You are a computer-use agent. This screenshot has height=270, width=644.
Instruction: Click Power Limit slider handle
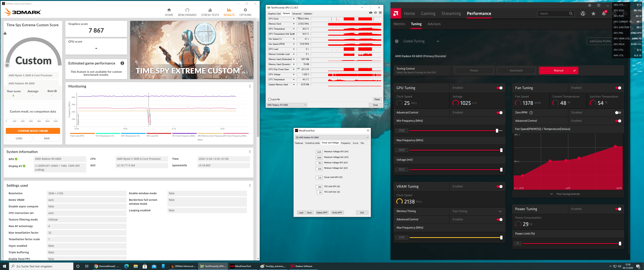tap(620, 243)
